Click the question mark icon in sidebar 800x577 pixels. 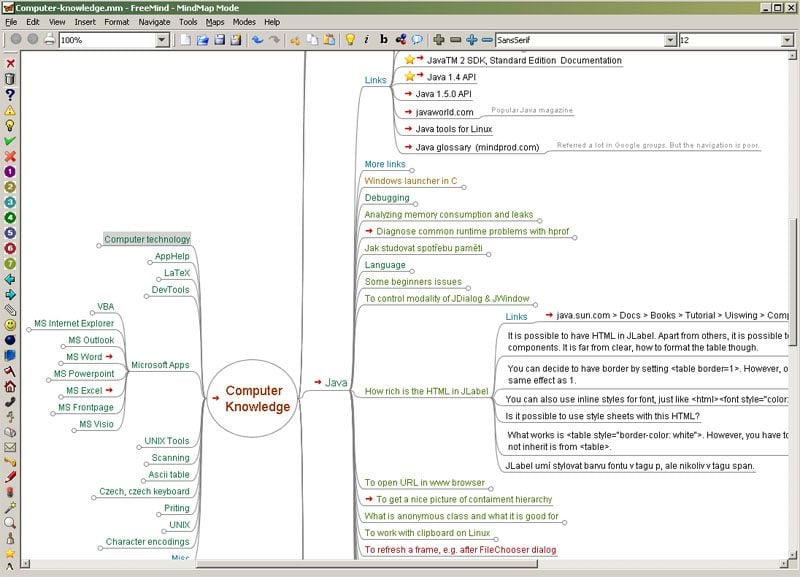point(10,94)
